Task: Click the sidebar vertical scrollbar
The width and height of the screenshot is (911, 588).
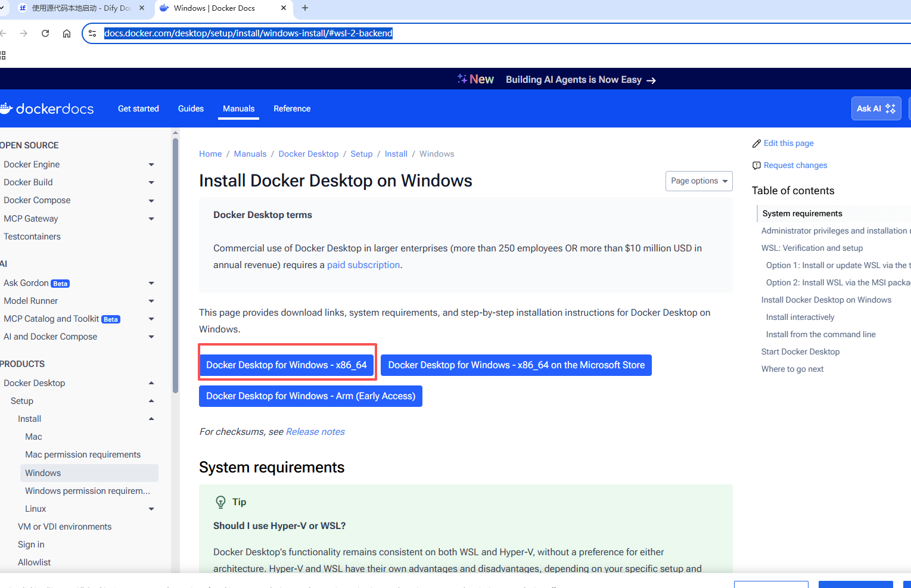Action: [x=175, y=266]
